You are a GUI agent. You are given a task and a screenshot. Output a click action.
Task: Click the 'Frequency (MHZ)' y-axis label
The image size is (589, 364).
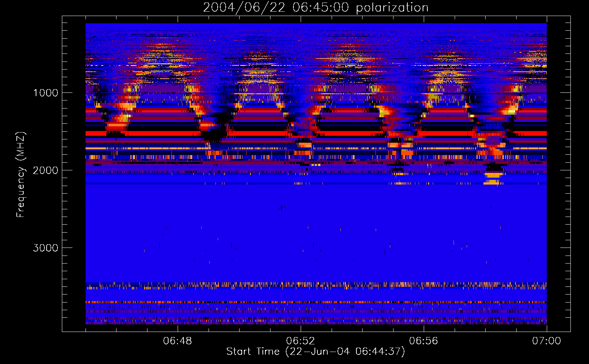coord(21,175)
